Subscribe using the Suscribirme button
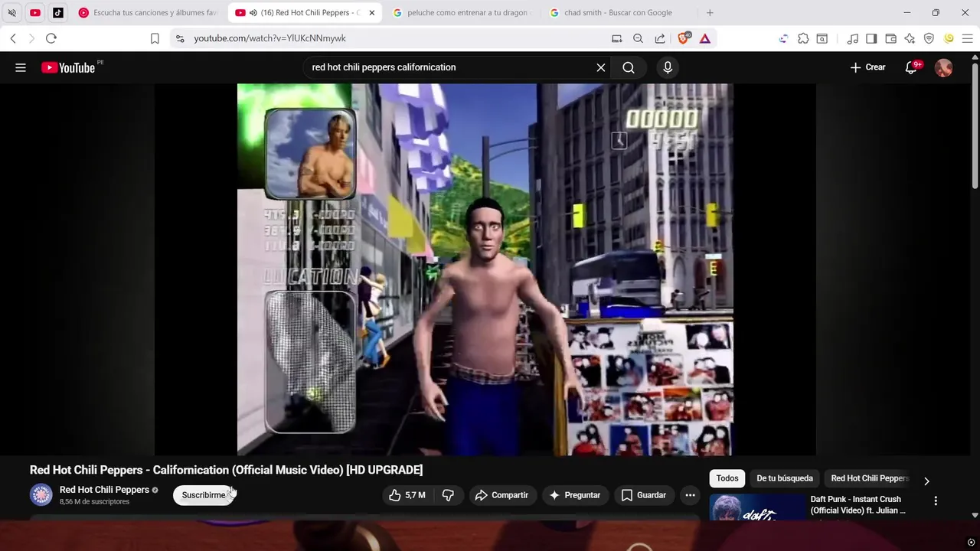The height and width of the screenshot is (551, 980). click(204, 495)
